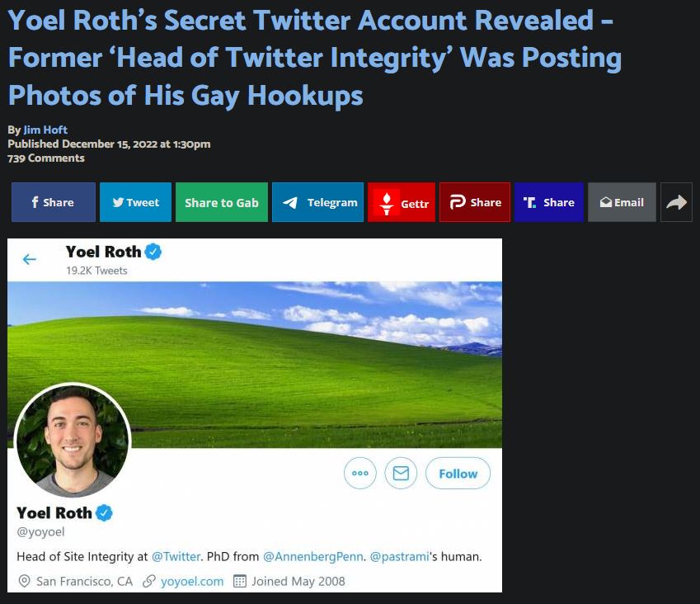Click the Share to Gab button
Screen dimensions: 700x604
pos(222,202)
